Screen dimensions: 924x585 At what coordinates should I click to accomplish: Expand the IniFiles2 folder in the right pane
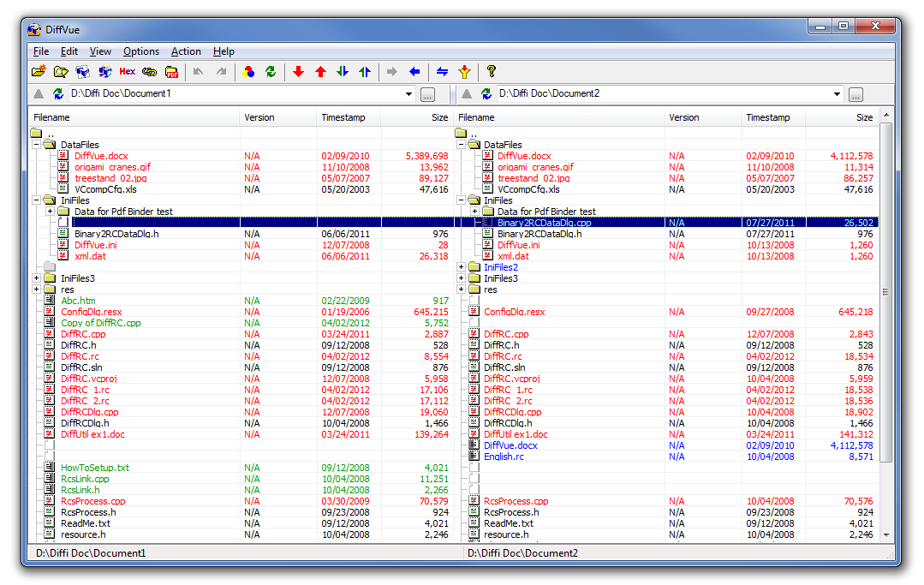[x=462, y=267]
